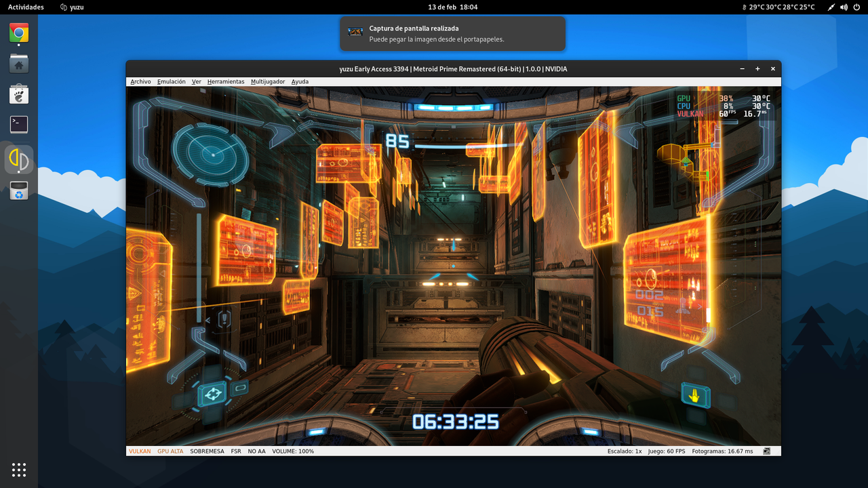
Task: Click the screenshot notification icon
Action: coord(355,32)
